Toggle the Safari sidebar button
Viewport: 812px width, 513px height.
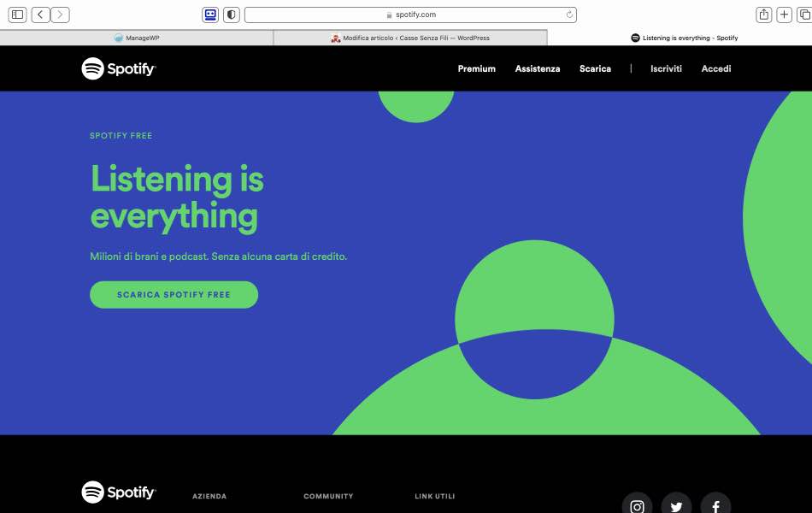click(17, 15)
